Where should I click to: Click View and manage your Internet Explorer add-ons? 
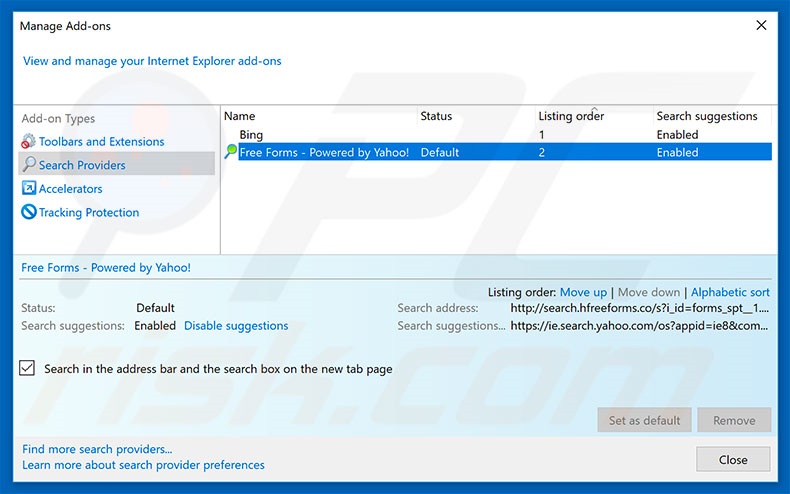point(152,61)
